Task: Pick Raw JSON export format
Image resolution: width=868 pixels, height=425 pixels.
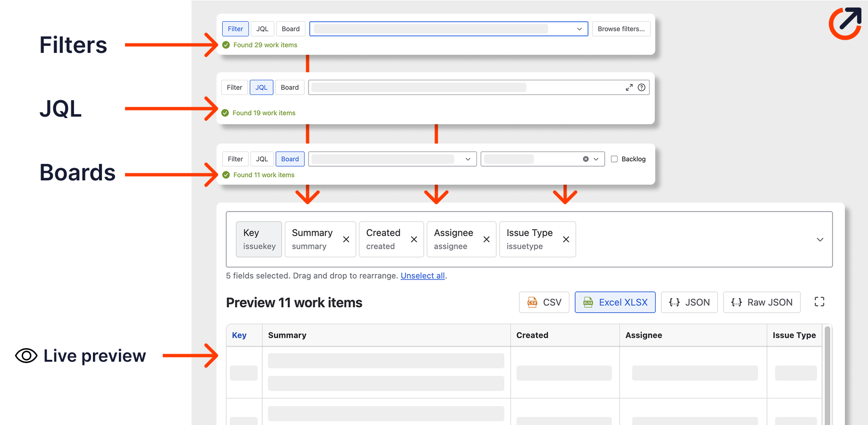Action: pyautogui.click(x=761, y=302)
